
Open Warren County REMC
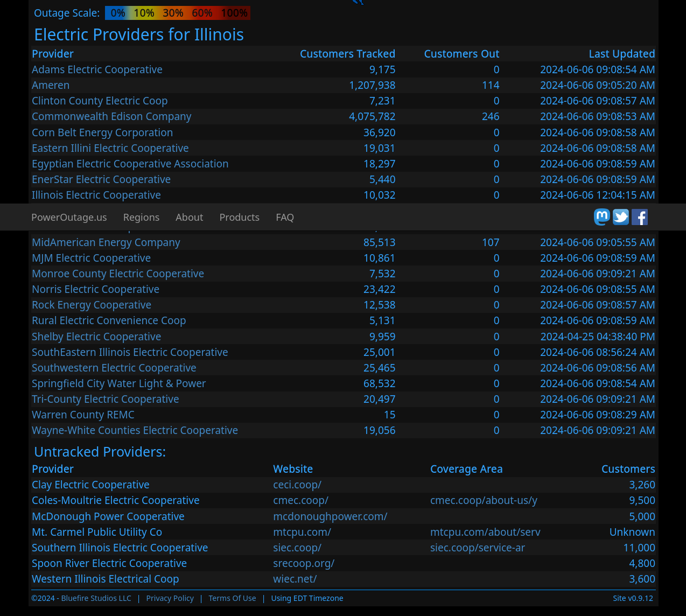(83, 415)
